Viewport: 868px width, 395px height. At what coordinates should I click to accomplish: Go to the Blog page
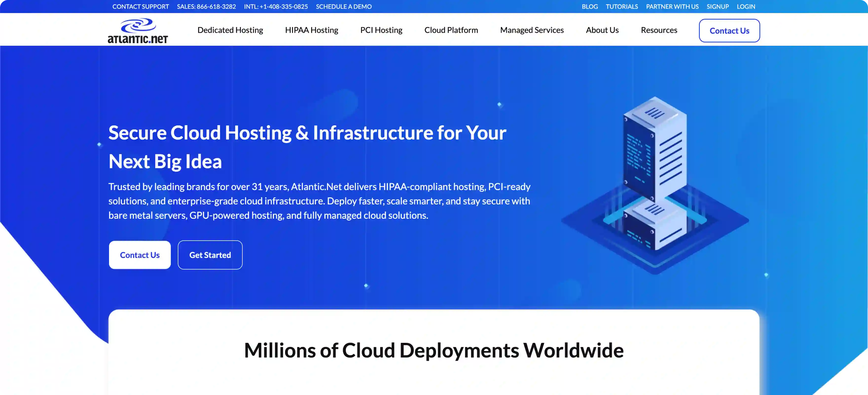[590, 6]
